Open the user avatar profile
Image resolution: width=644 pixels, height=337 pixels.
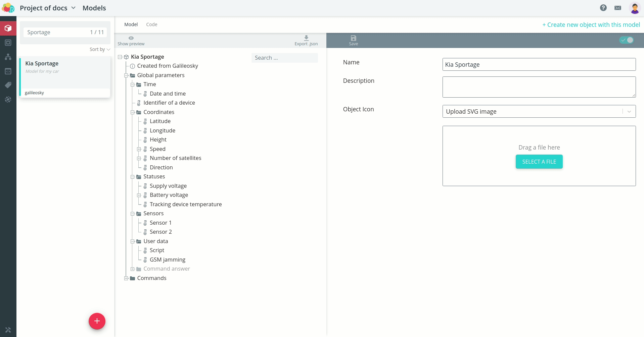[635, 8]
